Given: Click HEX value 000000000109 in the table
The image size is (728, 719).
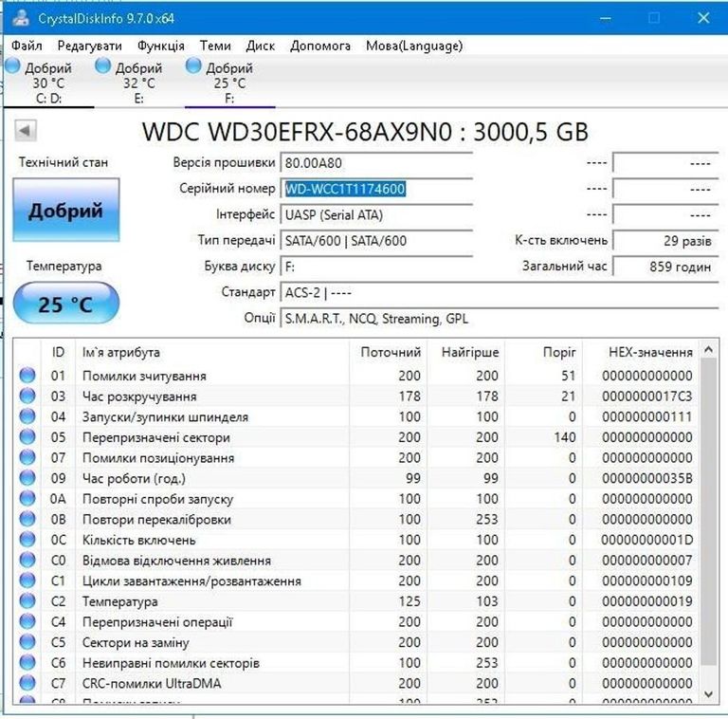Looking at the screenshot, I should [x=647, y=581].
